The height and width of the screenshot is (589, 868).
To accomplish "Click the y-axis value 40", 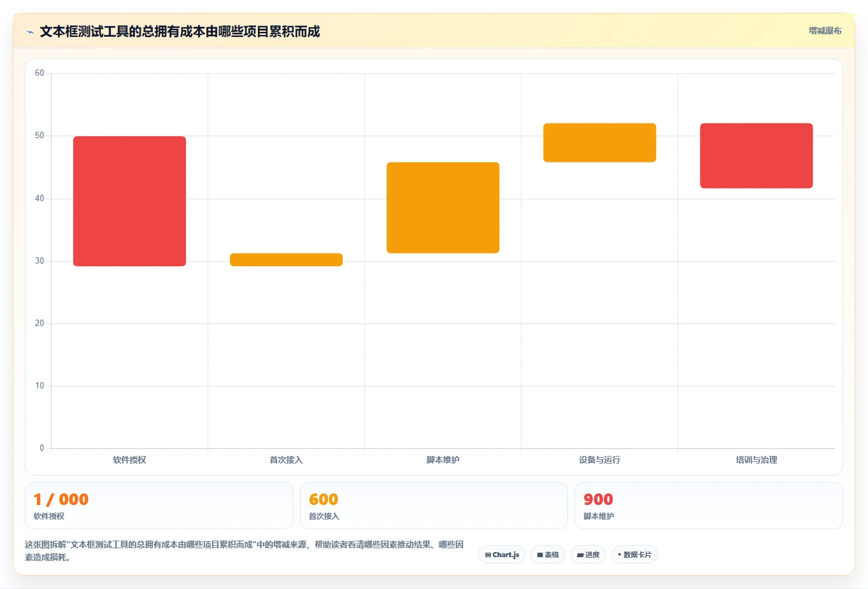I will (39, 199).
